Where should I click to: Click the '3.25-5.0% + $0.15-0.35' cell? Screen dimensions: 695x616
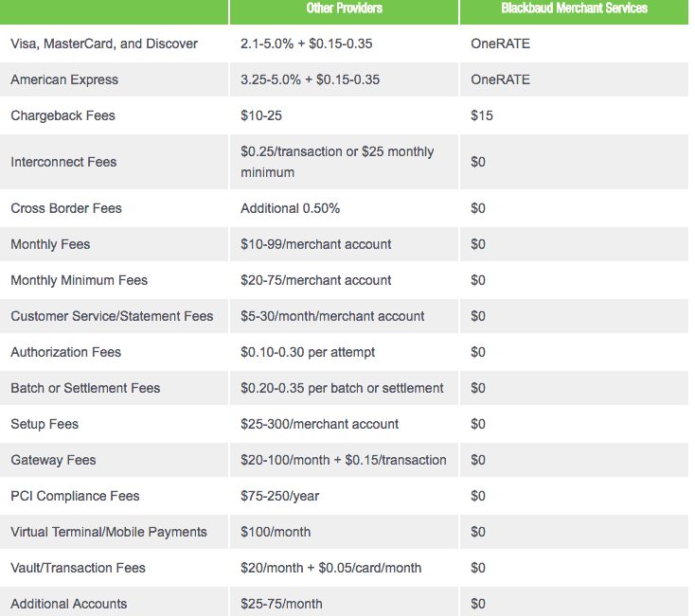click(311, 79)
